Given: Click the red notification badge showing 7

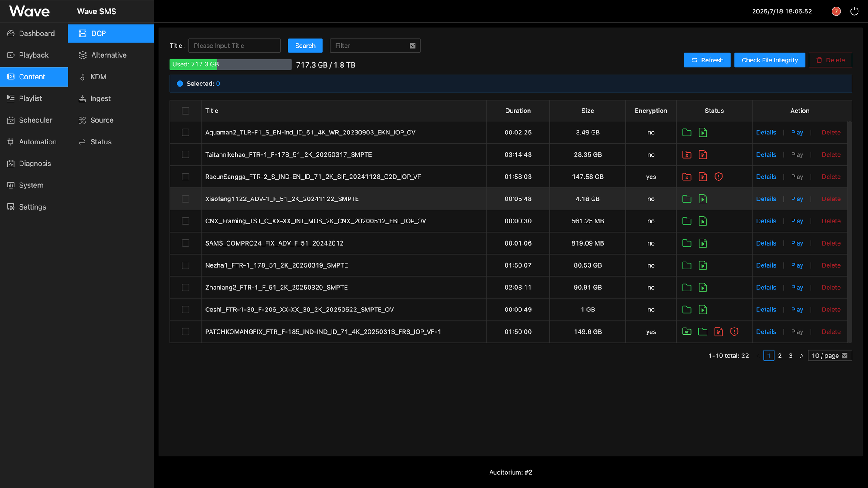Looking at the screenshot, I should click(x=836, y=11).
